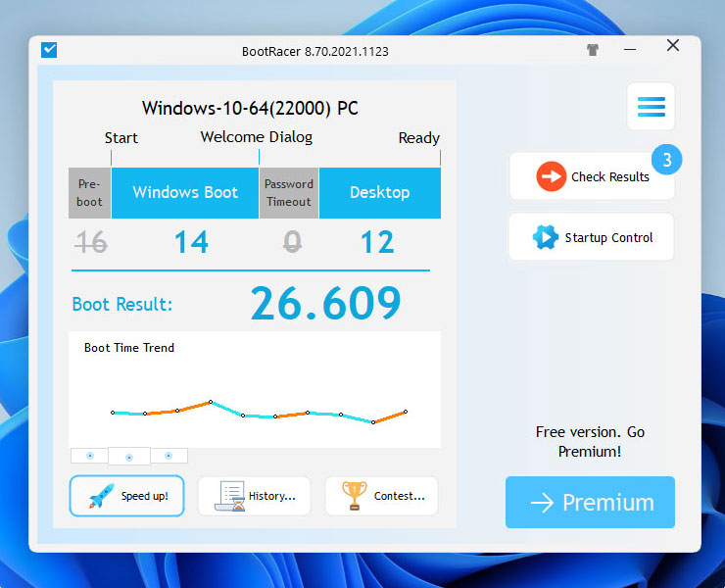Select the third chart view tab
This screenshot has width=725, height=588.
coord(169,456)
